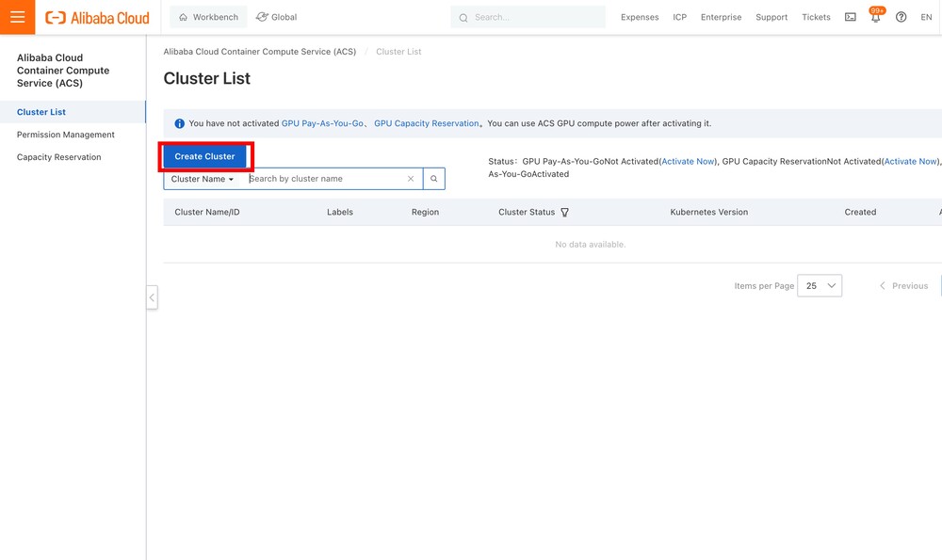This screenshot has width=942, height=560.
Task: Open the hamburger navigation menu
Action: coord(17,17)
